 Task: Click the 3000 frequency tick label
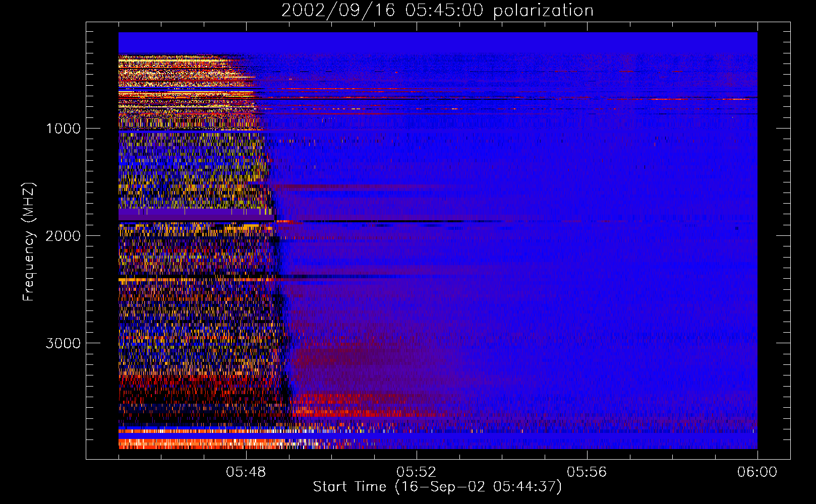point(63,343)
